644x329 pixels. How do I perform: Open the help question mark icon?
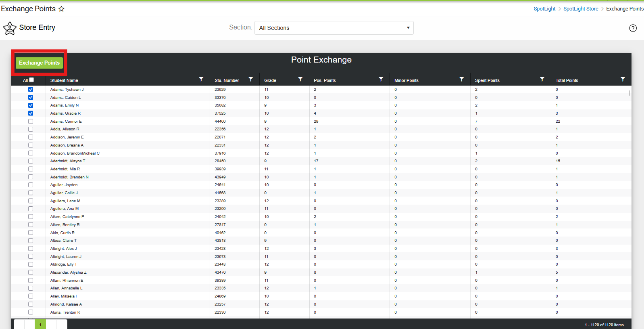coord(633,28)
